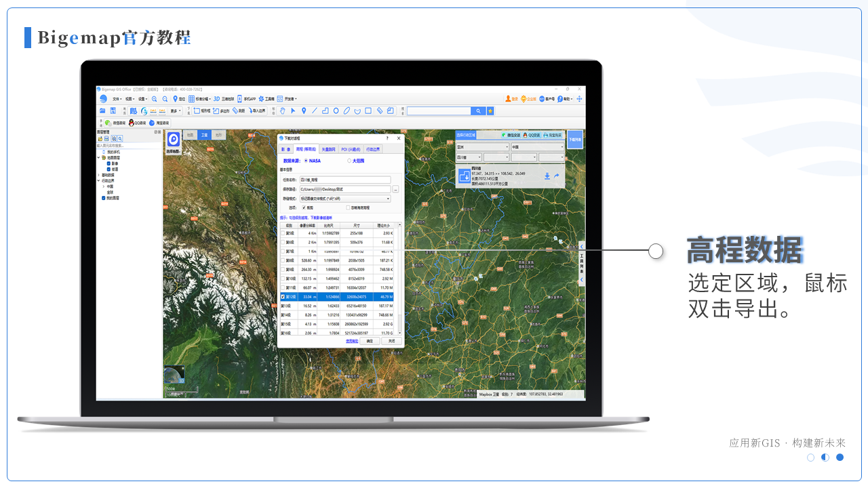Select the 大范围 data source radio button
868x488 pixels.
[x=349, y=161]
